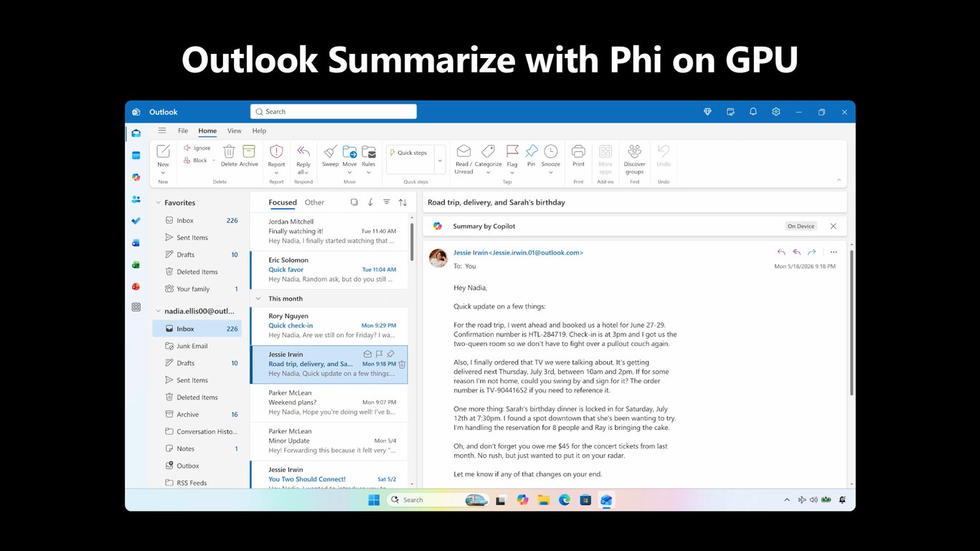Open File Explorer from the taskbar
This screenshot has width=980, height=551.
tap(543, 499)
